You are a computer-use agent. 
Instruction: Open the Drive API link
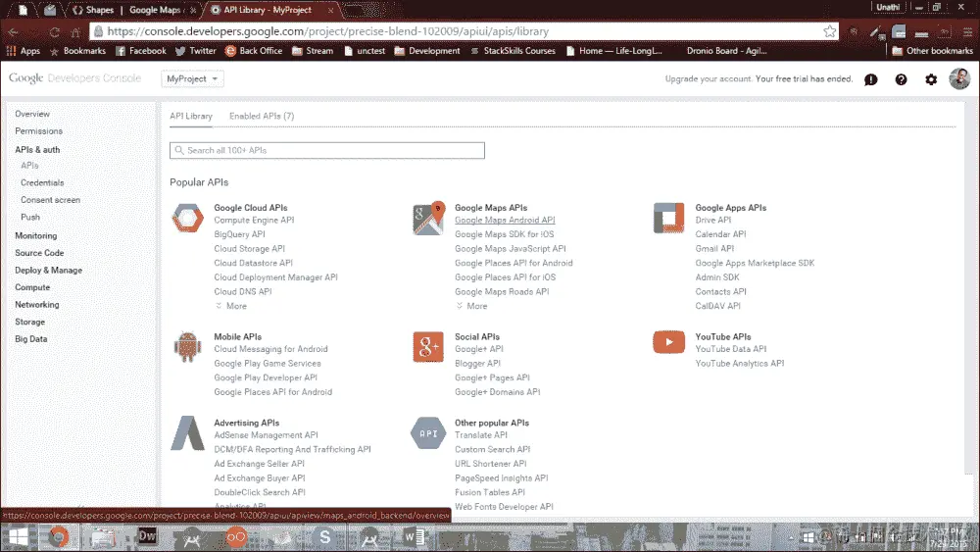(713, 220)
